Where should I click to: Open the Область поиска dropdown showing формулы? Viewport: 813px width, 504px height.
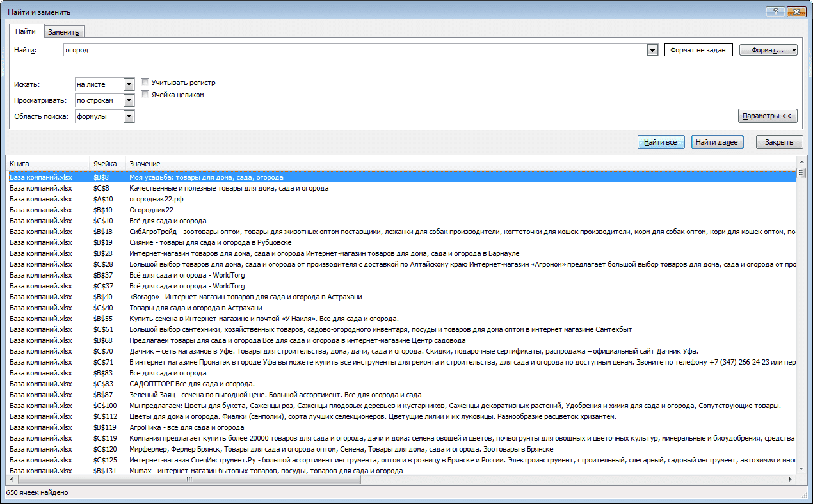tap(129, 116)
